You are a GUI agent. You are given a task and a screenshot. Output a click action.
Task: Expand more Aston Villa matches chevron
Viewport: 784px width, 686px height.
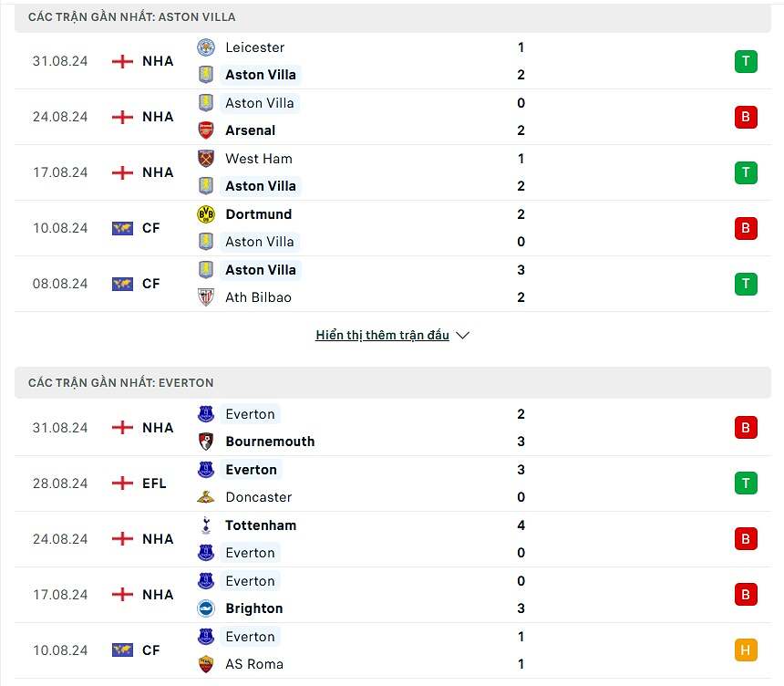(462, 336)
